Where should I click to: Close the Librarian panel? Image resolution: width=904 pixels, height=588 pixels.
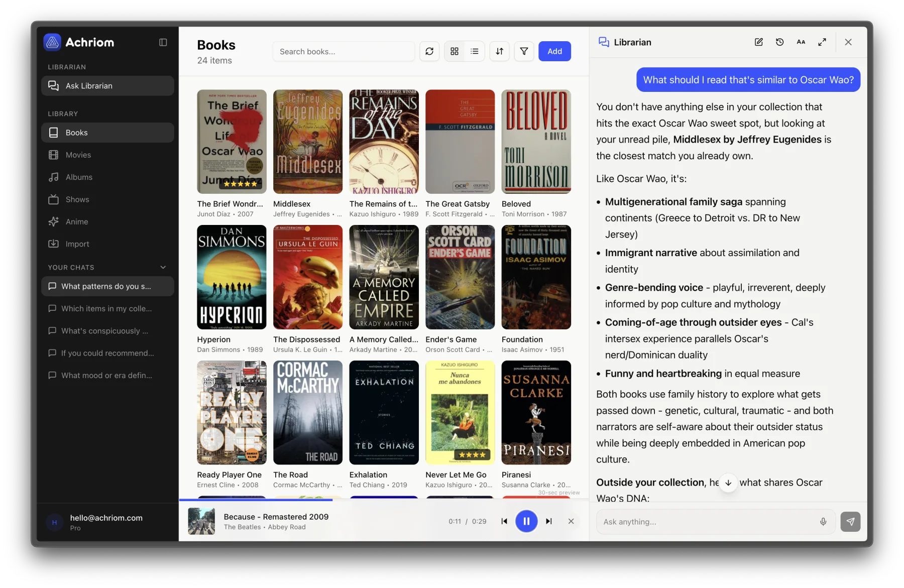click(x=848, y=42)
